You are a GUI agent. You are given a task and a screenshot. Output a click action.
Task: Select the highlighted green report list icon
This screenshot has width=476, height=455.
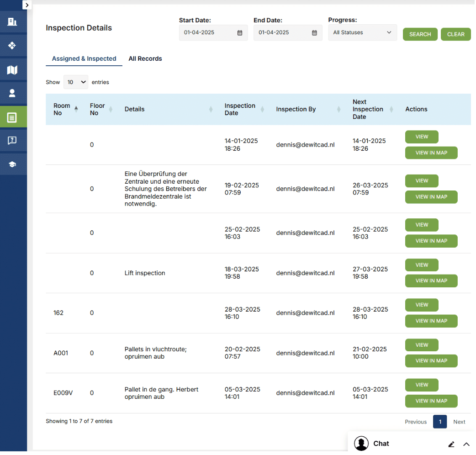click(12, 117)
